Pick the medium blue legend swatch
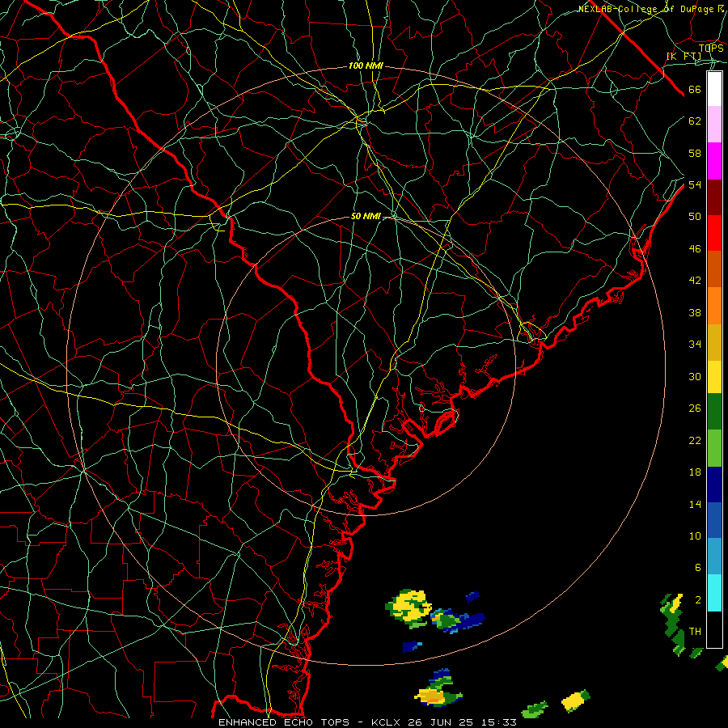 click(714, 520)
